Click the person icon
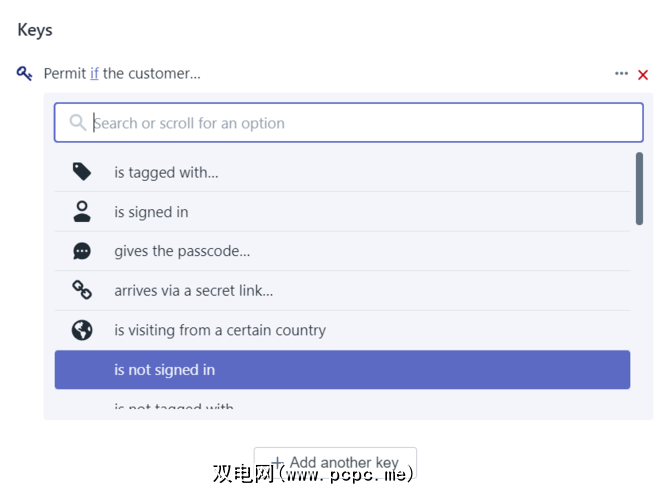 click(82, 212)
